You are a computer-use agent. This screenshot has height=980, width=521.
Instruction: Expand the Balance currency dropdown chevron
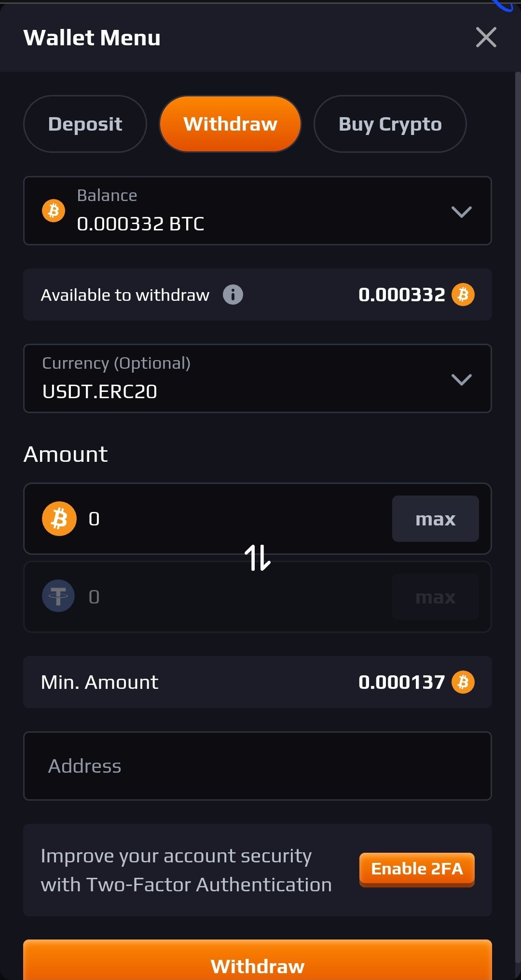tap(461, 212)
